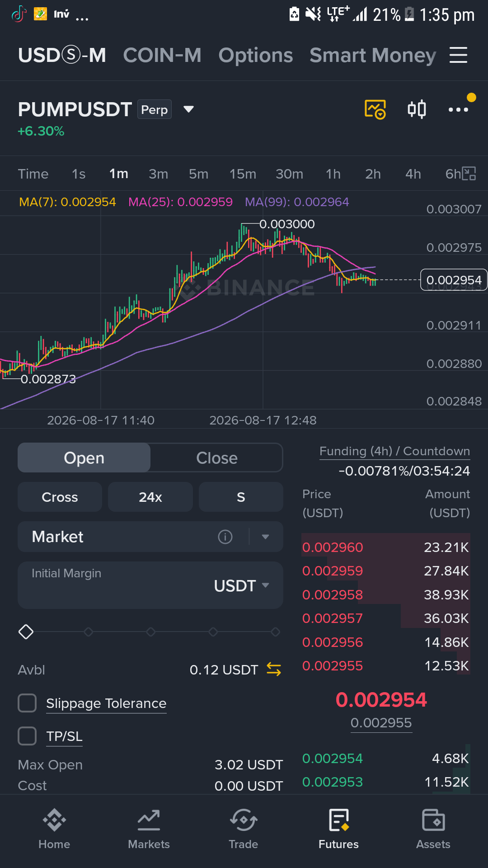Tap the Market order info icon

pos(225,537)
